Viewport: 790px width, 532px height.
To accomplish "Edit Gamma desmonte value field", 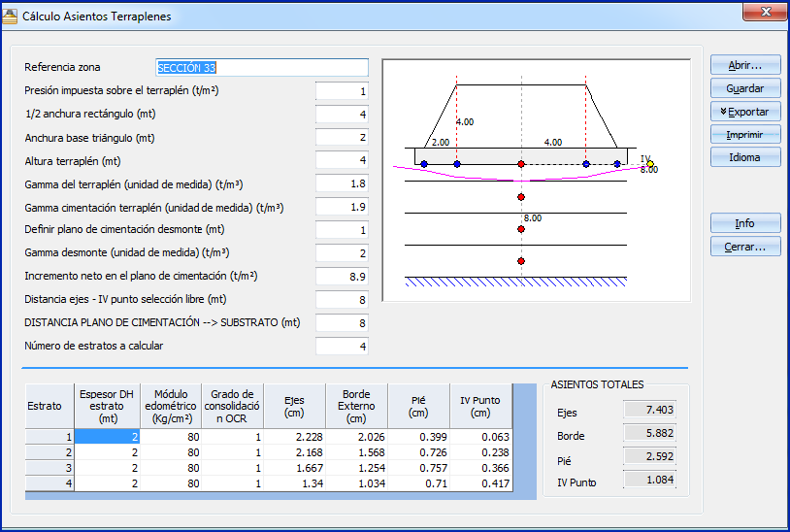I will point(342,253).
